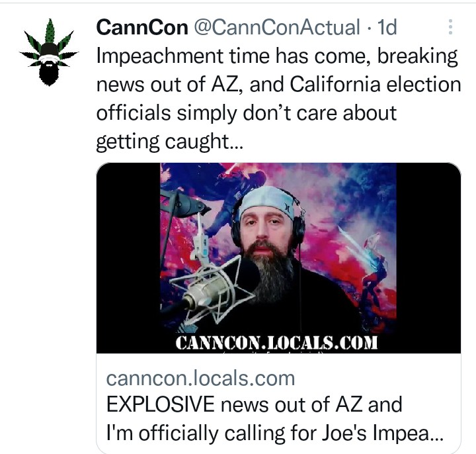
Task: Open the tweet via the 1d timestamp
Action: (x=387, y=27)
